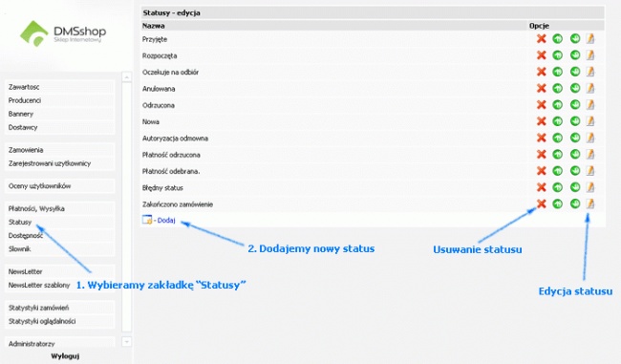The height and width of the screenshot is (364, 621).
Task: Click the sidebar scroll up arrow
Action: pyautogui.click(x=127, y=76)
